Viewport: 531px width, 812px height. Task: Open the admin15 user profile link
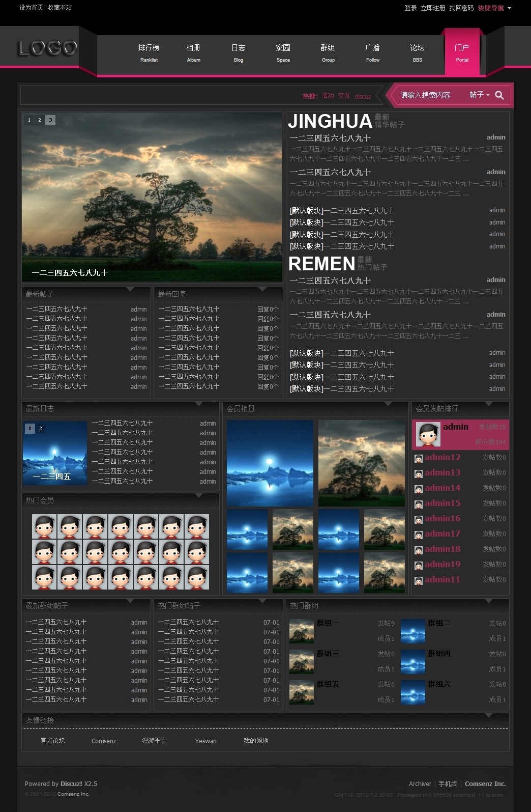pyautogui.click(x=442, y=503)
